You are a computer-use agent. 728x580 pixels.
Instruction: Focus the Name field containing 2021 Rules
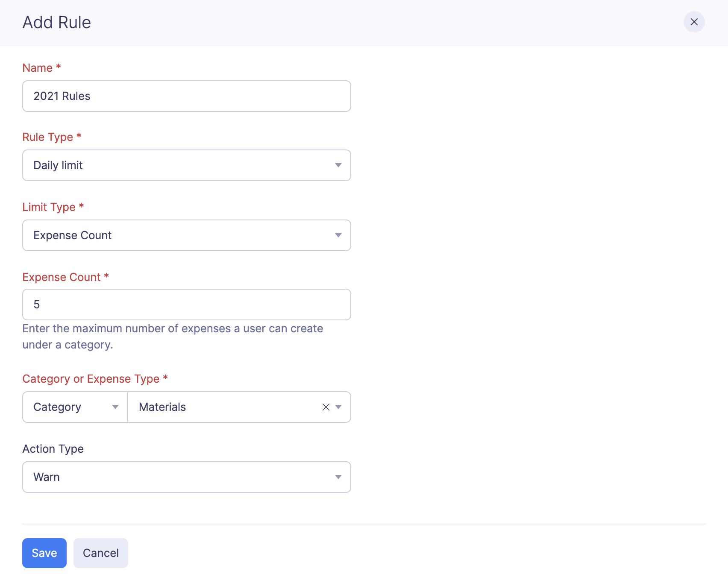coord(186,96)
